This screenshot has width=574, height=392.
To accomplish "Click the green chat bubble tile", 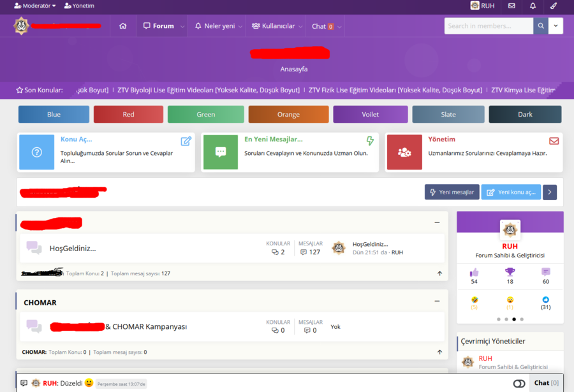I will pyautogui.click(x=221, y=152).
